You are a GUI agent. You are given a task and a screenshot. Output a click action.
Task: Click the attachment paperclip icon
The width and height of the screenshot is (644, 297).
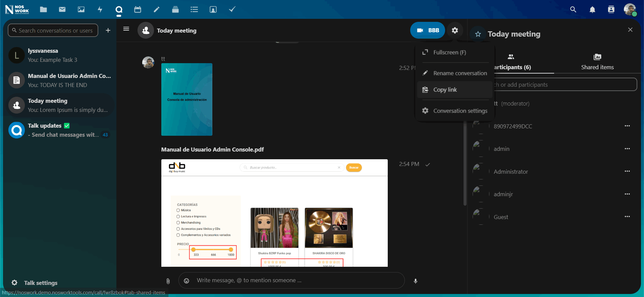click(x=168, y=281)
